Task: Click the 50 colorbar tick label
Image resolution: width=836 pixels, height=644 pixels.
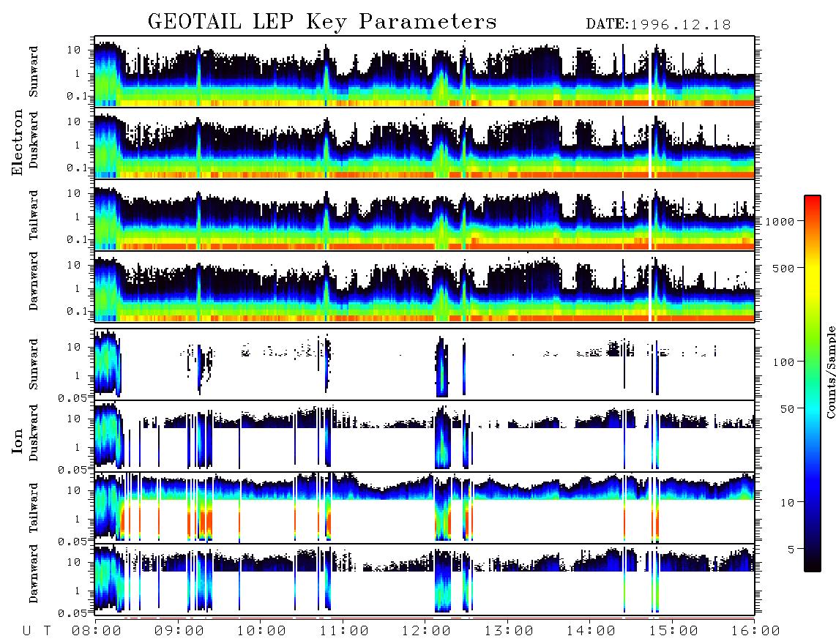Action: 788,409
